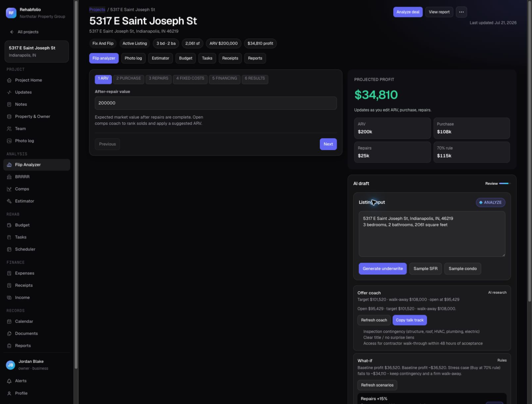Screen dimensions: 532x404
Task: Click the After-repair value input field
Action: (216, 103)
